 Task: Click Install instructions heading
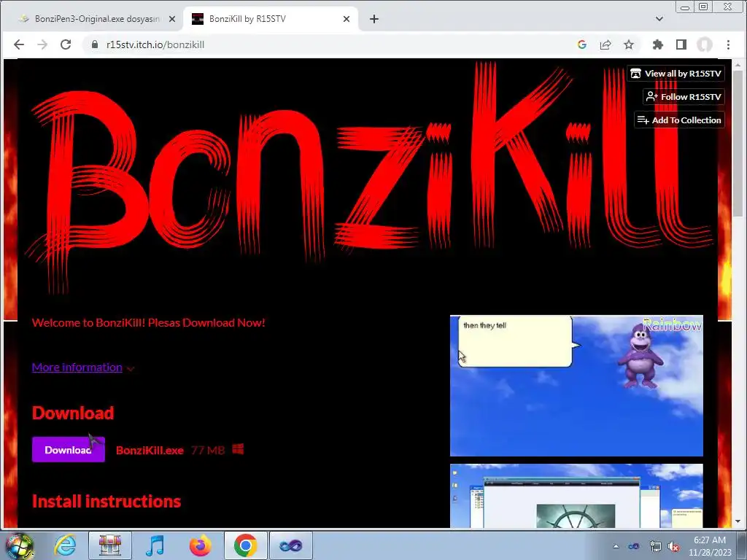coord(107,501)
